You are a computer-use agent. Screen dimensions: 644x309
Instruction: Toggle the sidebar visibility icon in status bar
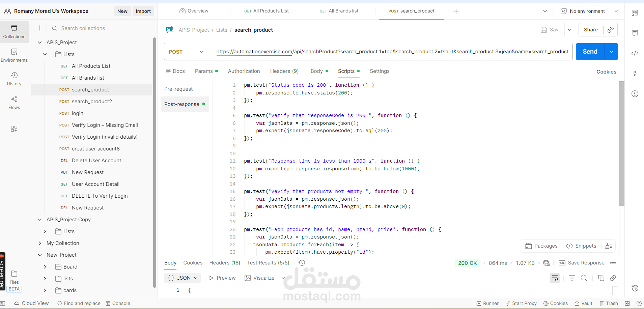[3, 303]
